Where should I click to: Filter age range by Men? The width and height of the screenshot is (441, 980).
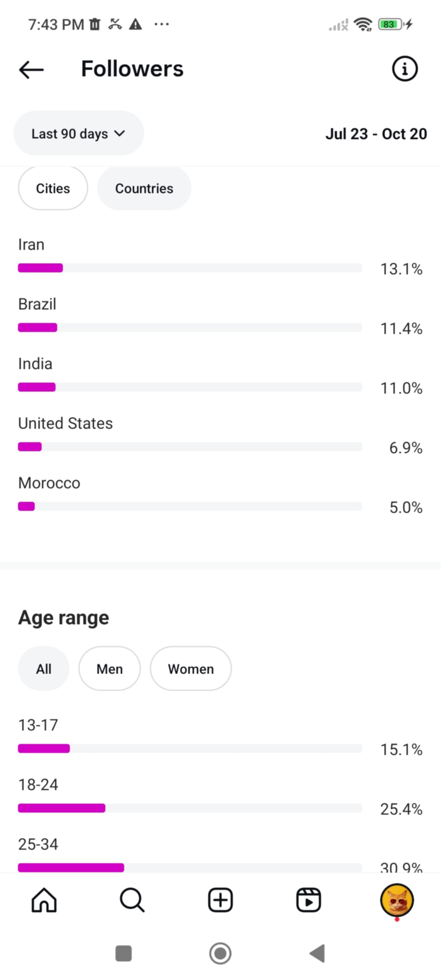109,669
